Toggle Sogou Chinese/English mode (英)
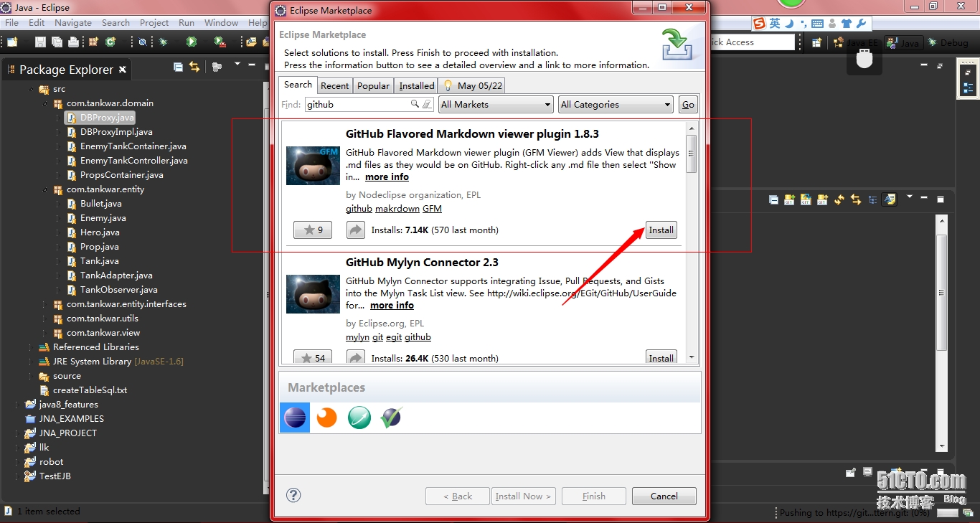The image size is (980, 523). [775, 24]
